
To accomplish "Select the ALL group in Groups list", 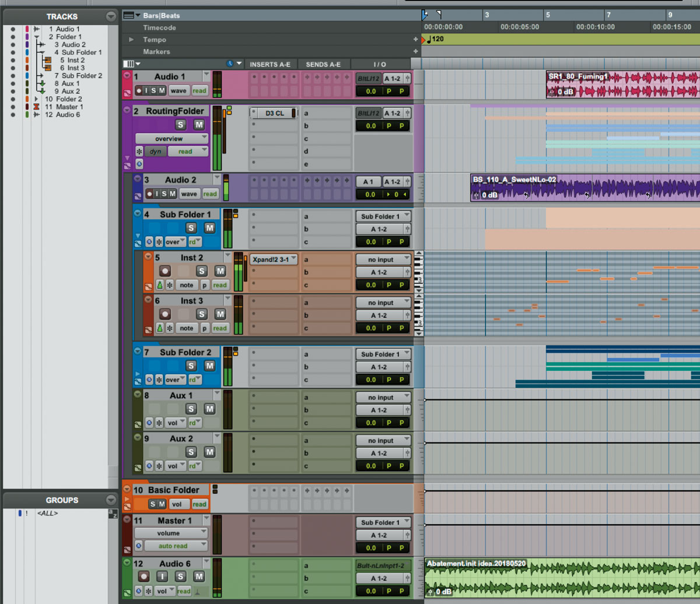I will click(47, 513).
